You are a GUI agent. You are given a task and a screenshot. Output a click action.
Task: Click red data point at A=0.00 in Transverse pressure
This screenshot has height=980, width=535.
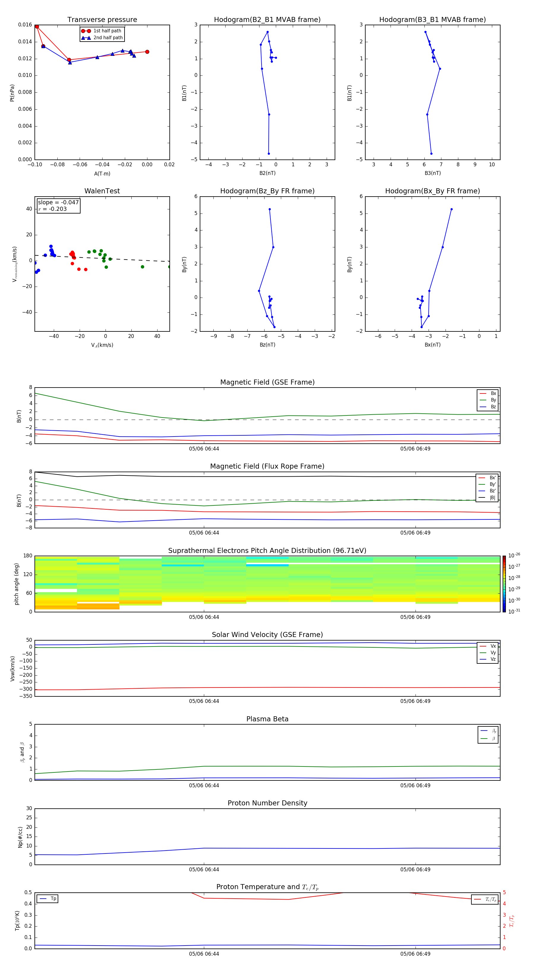coord(147,52)
